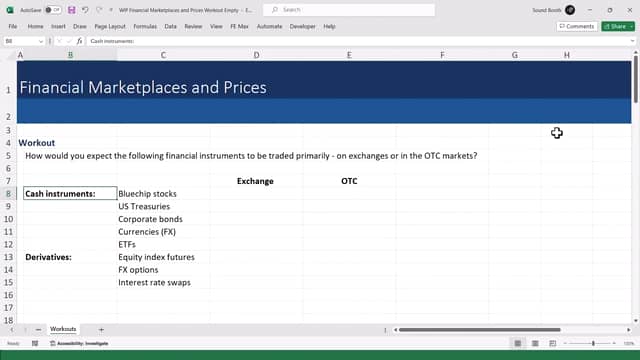640x360 pixels.
Task: Click the horizontal scrollbar thumb
Action: click(480, 330)
